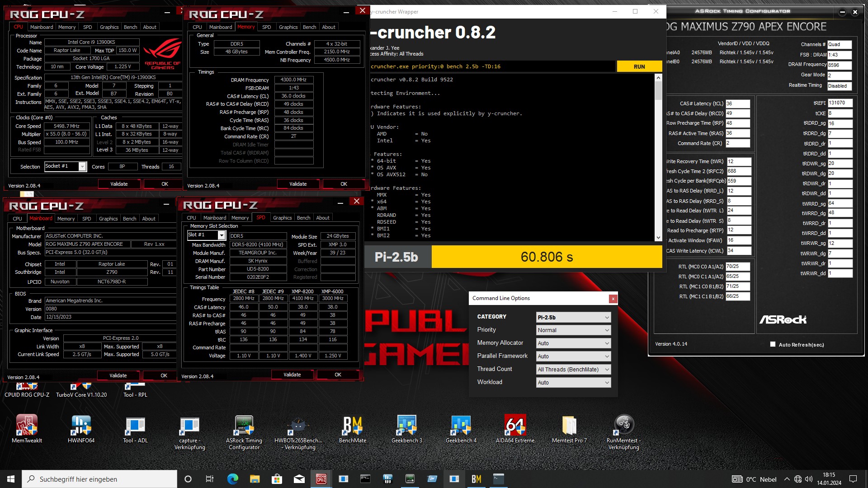Launch the Geekbench 3 desktop icon
Viewport: 868px width, 488px height.
coord(406,429)
